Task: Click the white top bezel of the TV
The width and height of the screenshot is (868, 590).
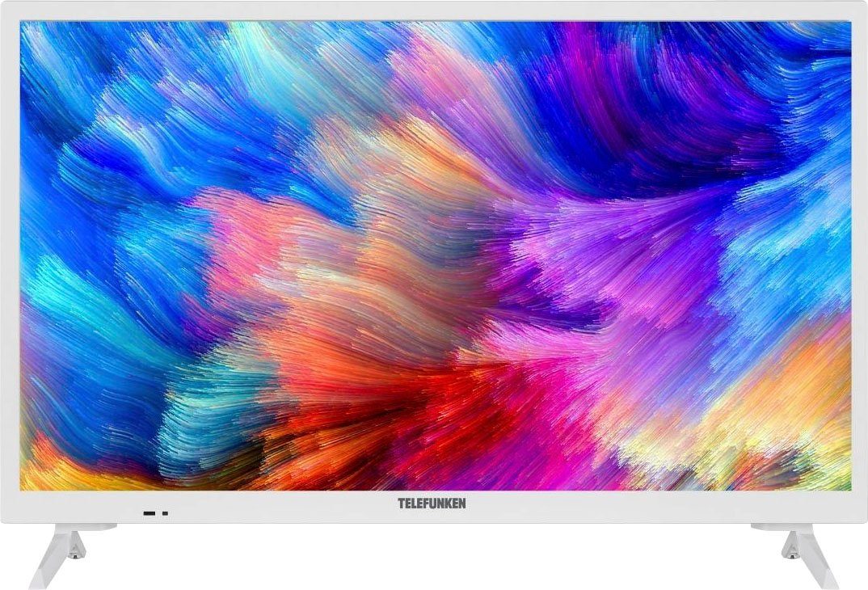Action: click(x=434, y=11)
